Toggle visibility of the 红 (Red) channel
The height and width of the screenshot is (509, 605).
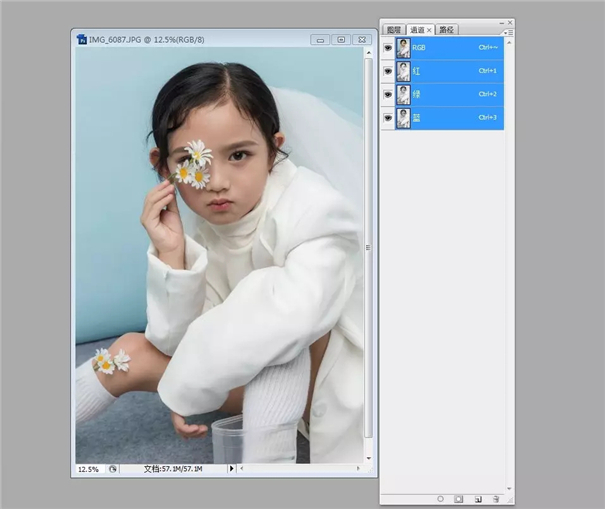point(388,71)
